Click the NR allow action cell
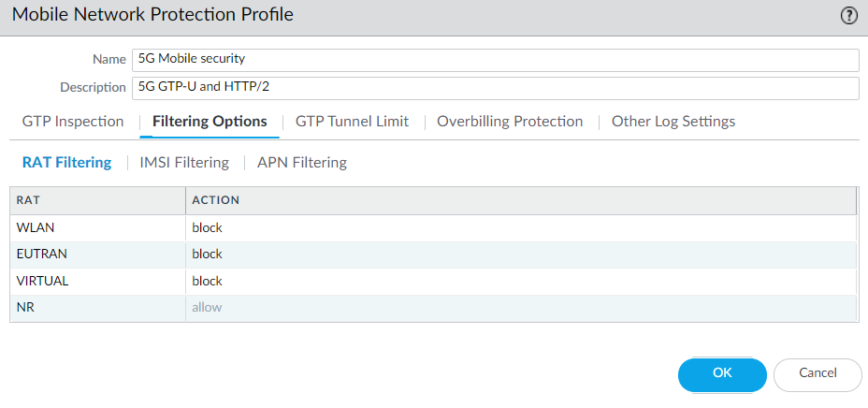Screen dimensions: 868x408 coord(520,307)
